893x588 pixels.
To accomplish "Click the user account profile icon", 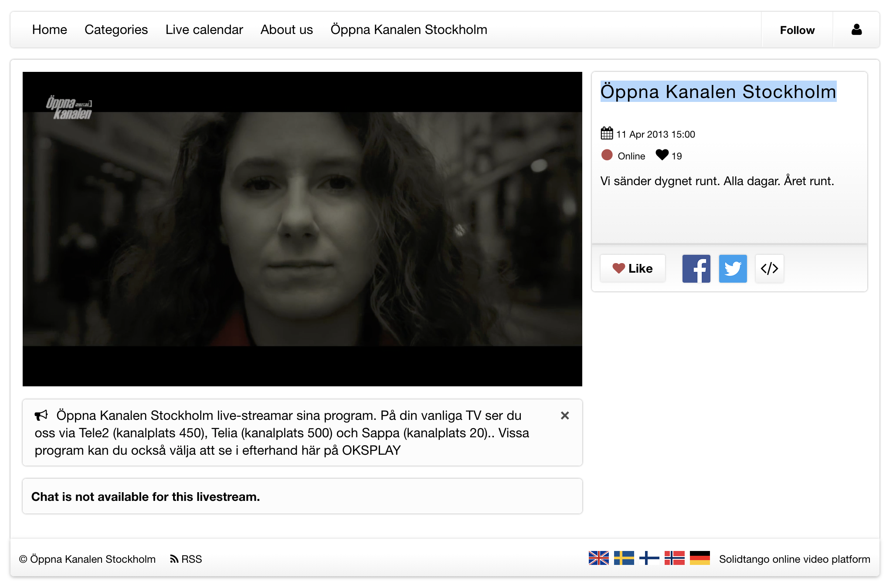I will (x=856, y=30).
